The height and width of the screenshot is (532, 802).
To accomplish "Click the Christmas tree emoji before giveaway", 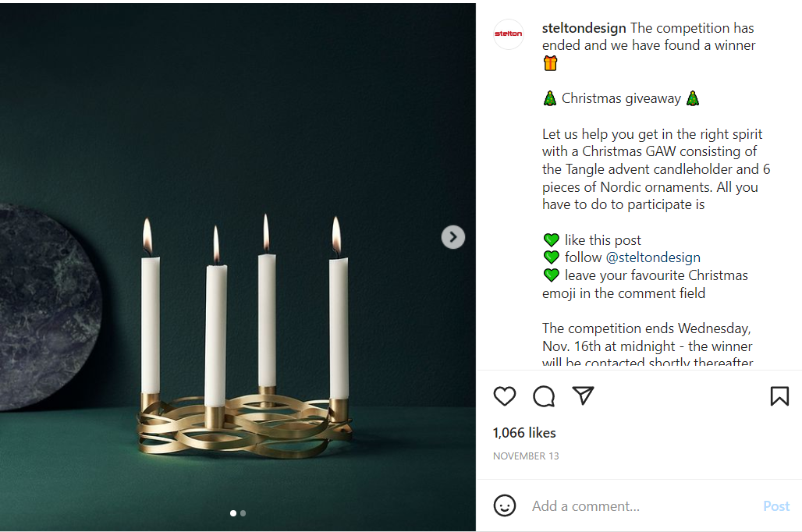I will click(x=550, y=99).
